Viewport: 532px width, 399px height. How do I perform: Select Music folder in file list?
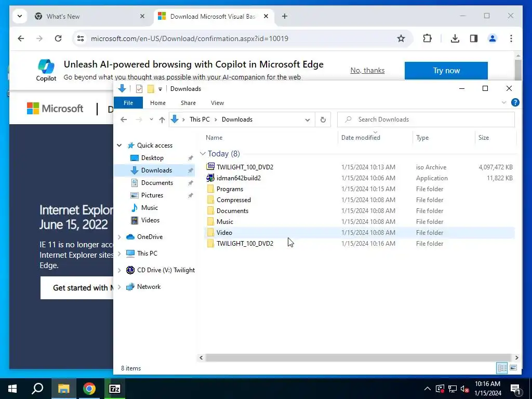(x=360, y=221)
